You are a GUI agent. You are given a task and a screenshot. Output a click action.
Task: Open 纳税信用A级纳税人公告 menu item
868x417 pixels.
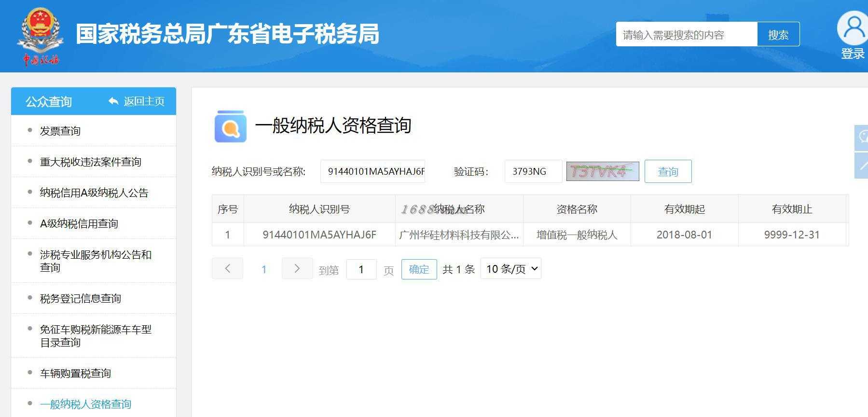(x=94, y=193)
